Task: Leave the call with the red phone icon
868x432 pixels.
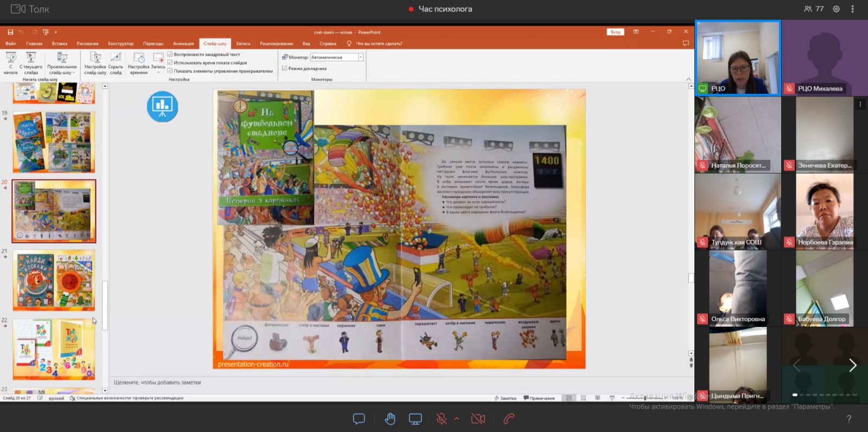Action: tap(508, 419)
